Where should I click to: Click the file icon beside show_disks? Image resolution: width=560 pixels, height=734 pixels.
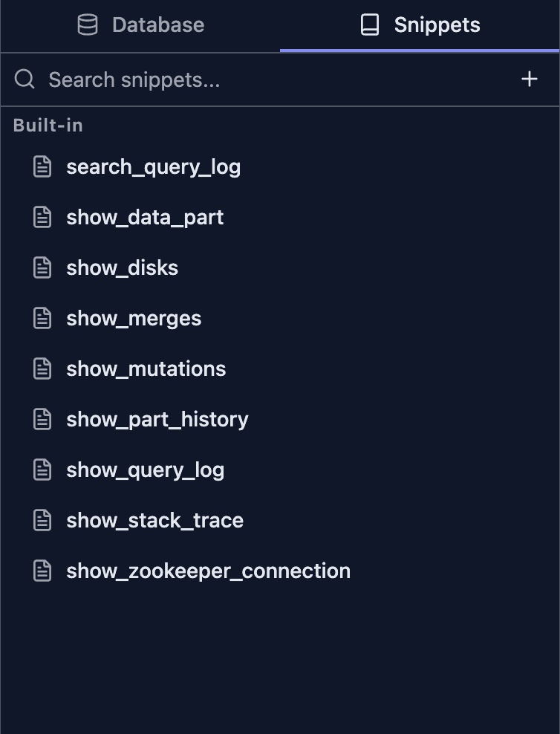tap(43, 267)
